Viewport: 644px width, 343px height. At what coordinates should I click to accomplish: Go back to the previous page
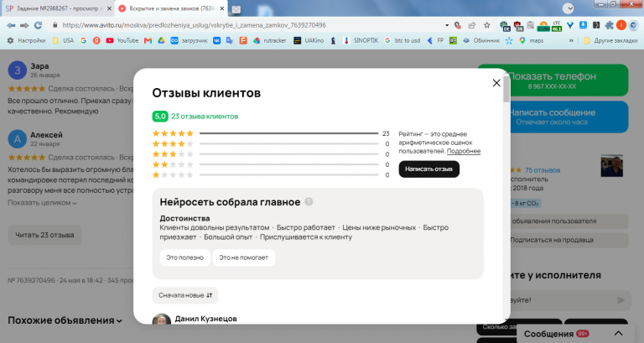pyautogui.click(x=11, y=25)
